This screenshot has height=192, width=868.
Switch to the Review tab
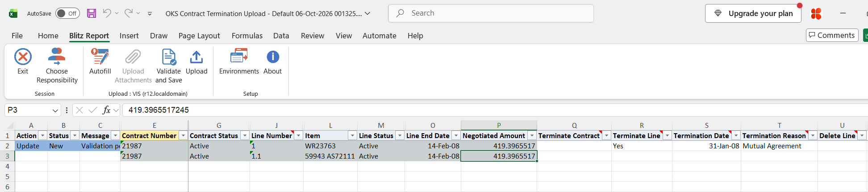313,36
